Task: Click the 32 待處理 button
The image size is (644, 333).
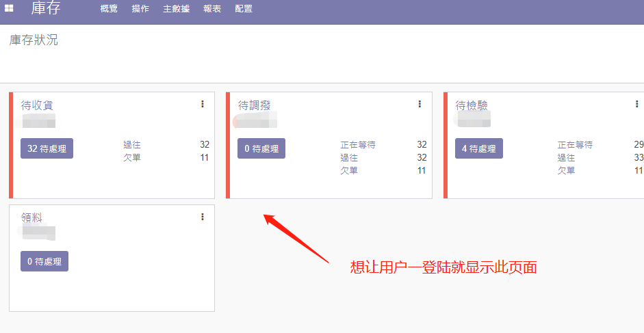Action: [x=47, y=148]
